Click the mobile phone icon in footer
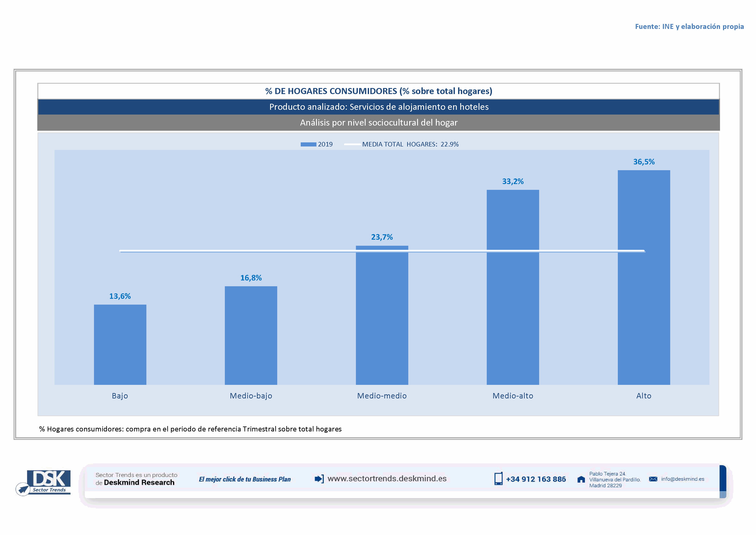756x535 pixels. click(498, 479)
